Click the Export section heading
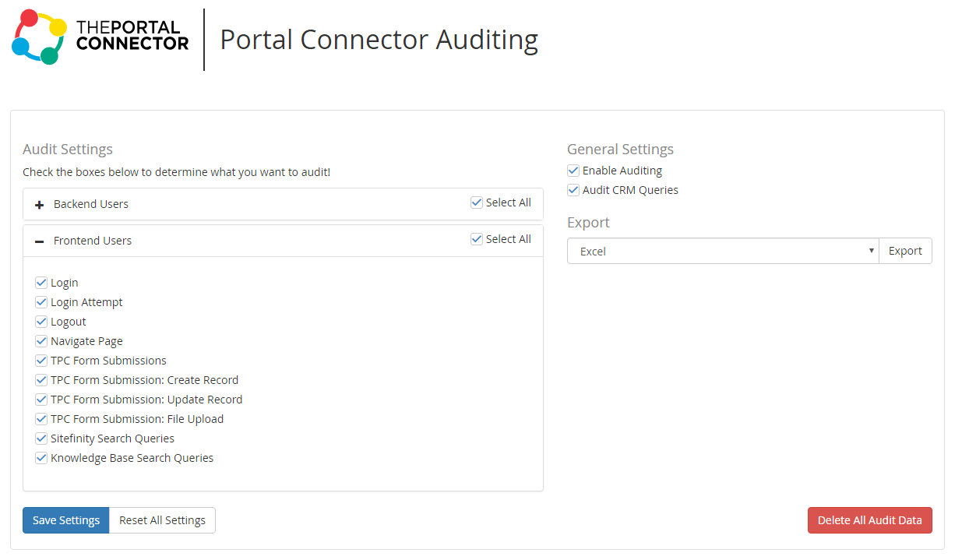Viewport: 955px width, 560px height. pyautogui.click(x=588, y=222)
